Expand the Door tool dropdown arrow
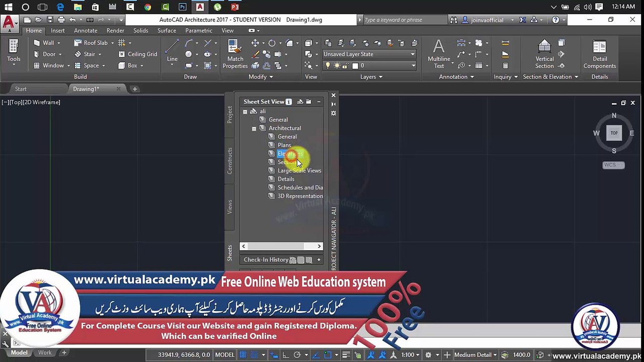Screen dimensions: 644x362 coord(60,54)
